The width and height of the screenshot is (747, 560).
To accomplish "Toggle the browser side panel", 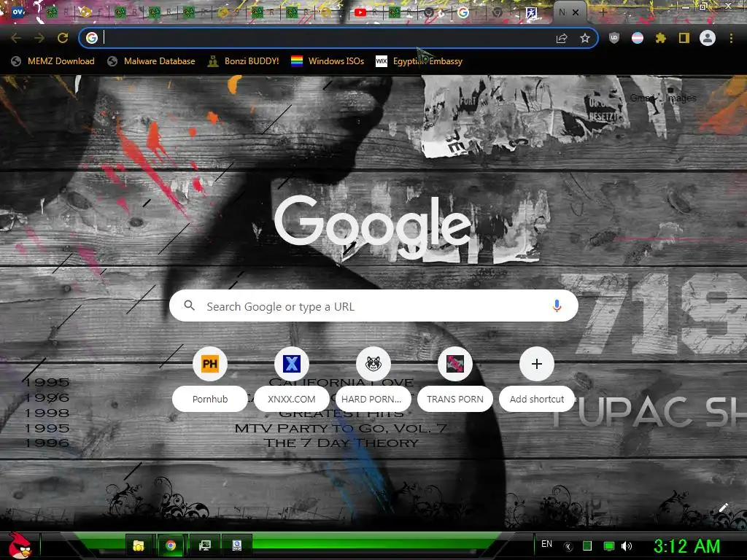I will pyautogui.click(x=684, y=38).
